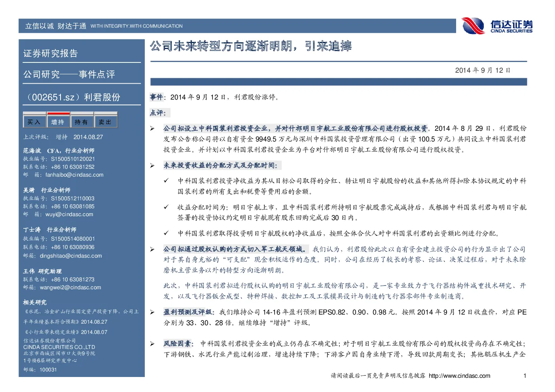Click email wuyi@cindasc.com

69,214
